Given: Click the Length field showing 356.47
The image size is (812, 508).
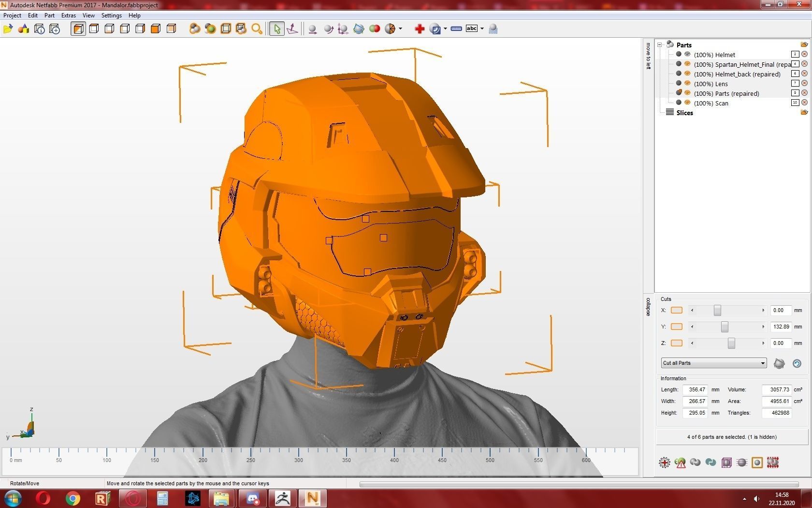Looking at the screenshot, I should pyautogui.click(x=695, y=389).
